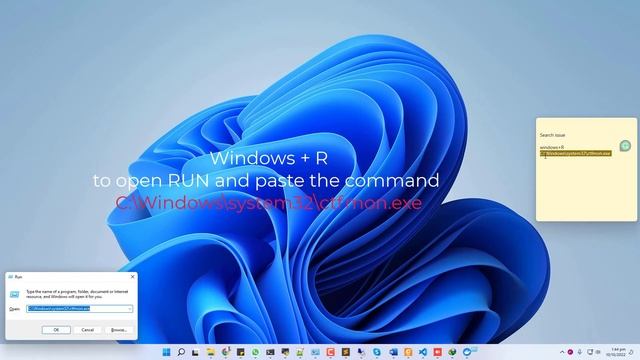Open Sticky Notes from the taskbar
This screenshot has width=640, height=360.
point(240,352)
